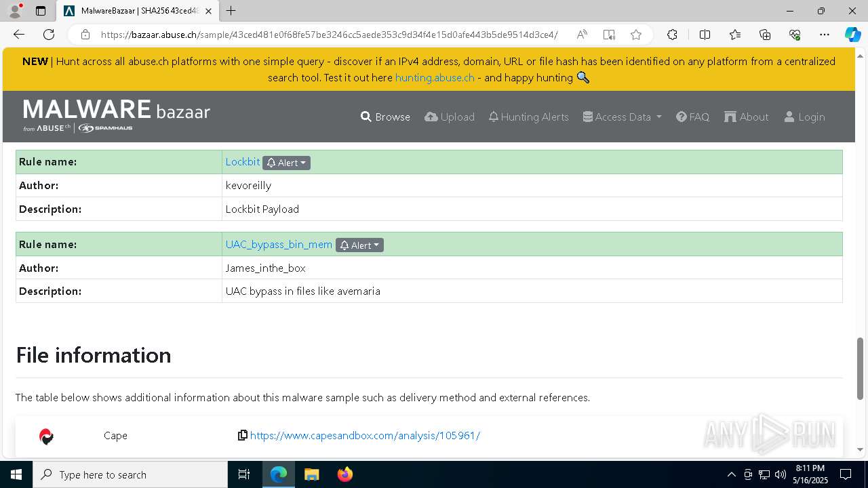Open the Browser essentials heart icon
868x488 pixels.
pos(795,35)
